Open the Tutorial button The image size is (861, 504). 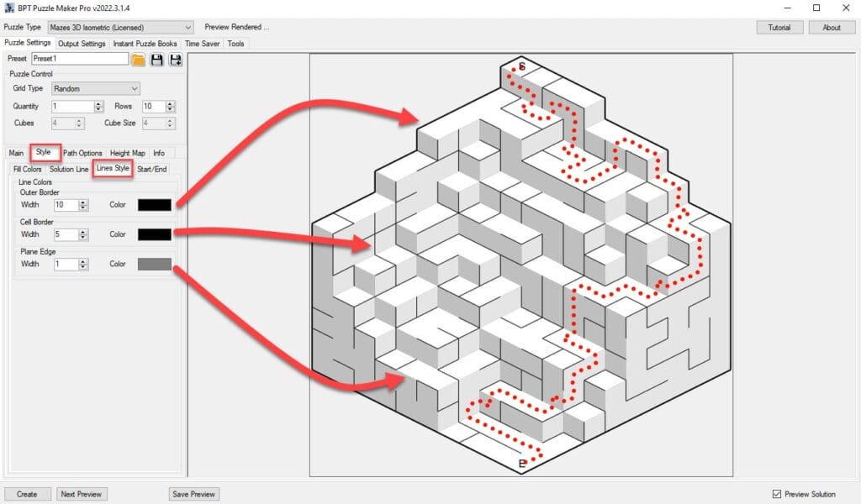point(779,27)
